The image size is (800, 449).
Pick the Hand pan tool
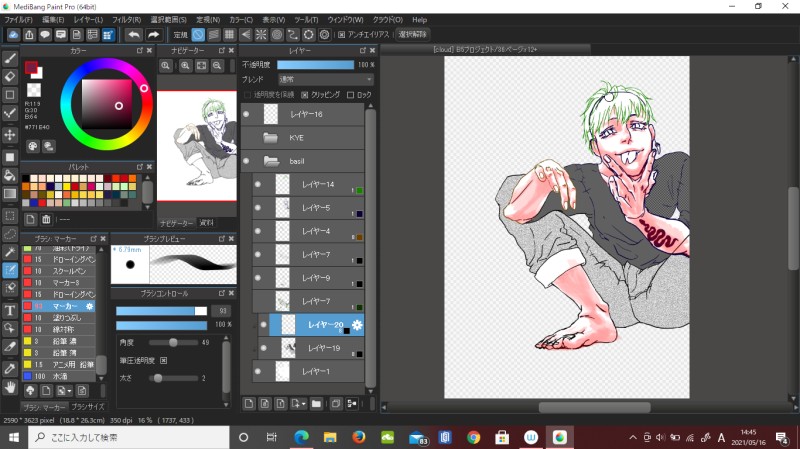coord(10,386)
